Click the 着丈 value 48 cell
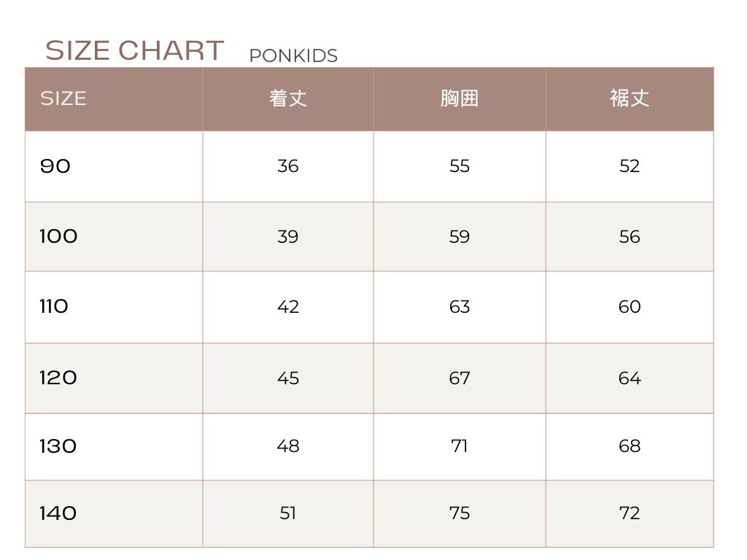This screenshot has height=560, width=747. pyautogui.click(x=288, y=446)
